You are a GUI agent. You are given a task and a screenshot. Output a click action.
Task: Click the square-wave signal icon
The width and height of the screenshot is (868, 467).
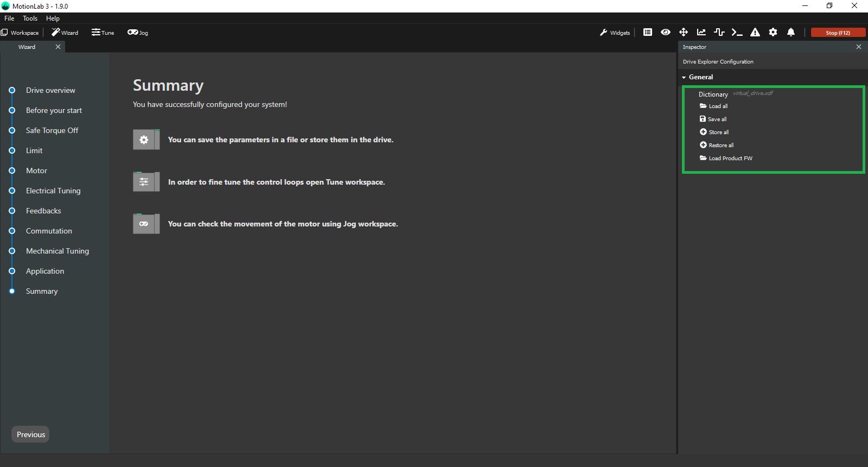point(719,33)
